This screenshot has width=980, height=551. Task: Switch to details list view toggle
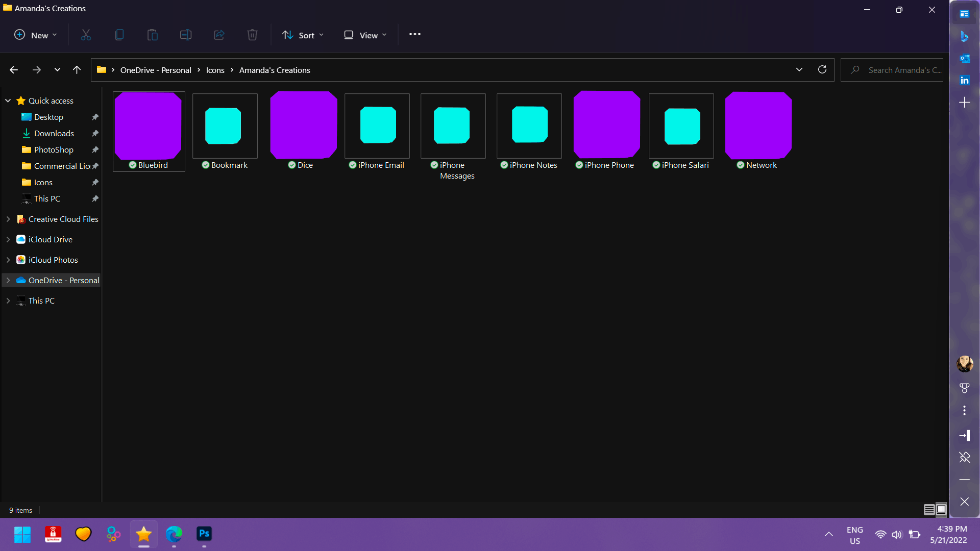[x=929, y=510]
